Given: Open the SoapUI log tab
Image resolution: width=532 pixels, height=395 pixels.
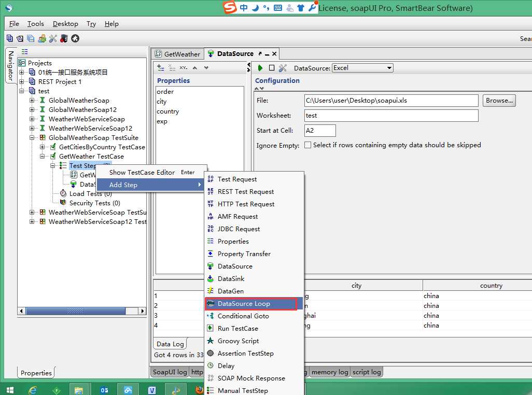Looking at the screenshot, I should (170, 372).
